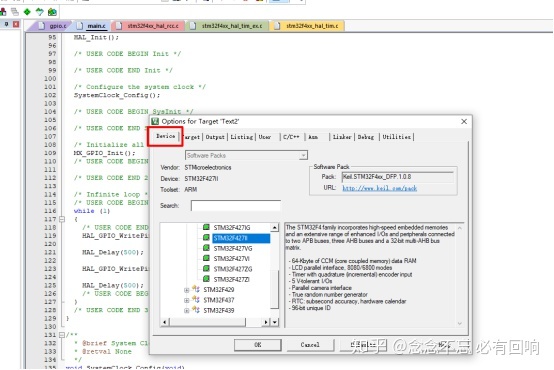Image resolution: width=554 pixels, height=370 pixels.
Task: Collapse the while loop block at line 117
Action: pos(62,219)
